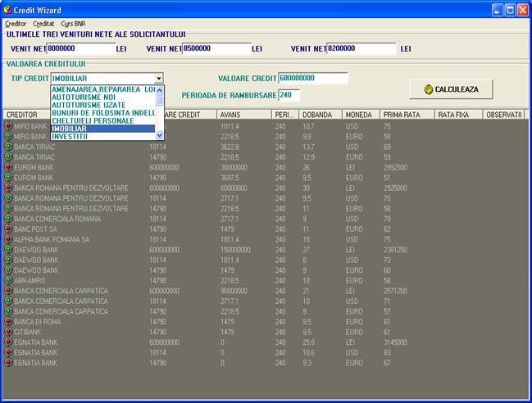532x403 pixels.
Task: Click icon of BANCA ROMANA PENTRU DEZVOLTARE LEI row
Action: pos(8,188)
